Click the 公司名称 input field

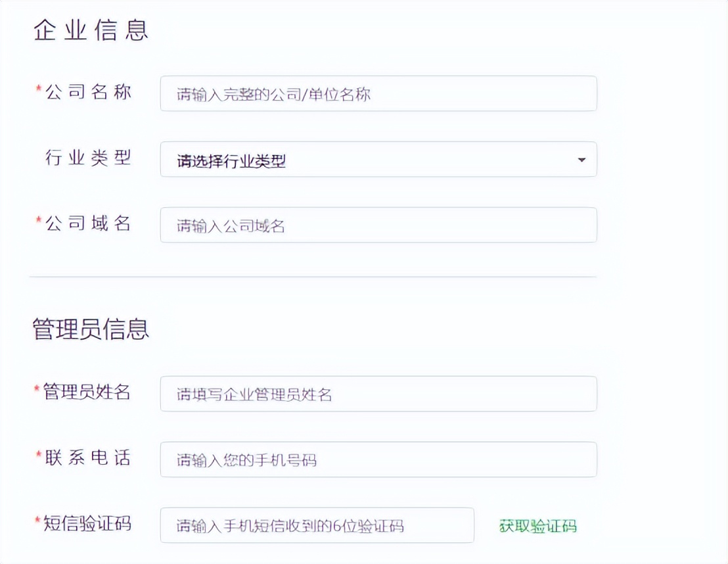coord(378,93)
